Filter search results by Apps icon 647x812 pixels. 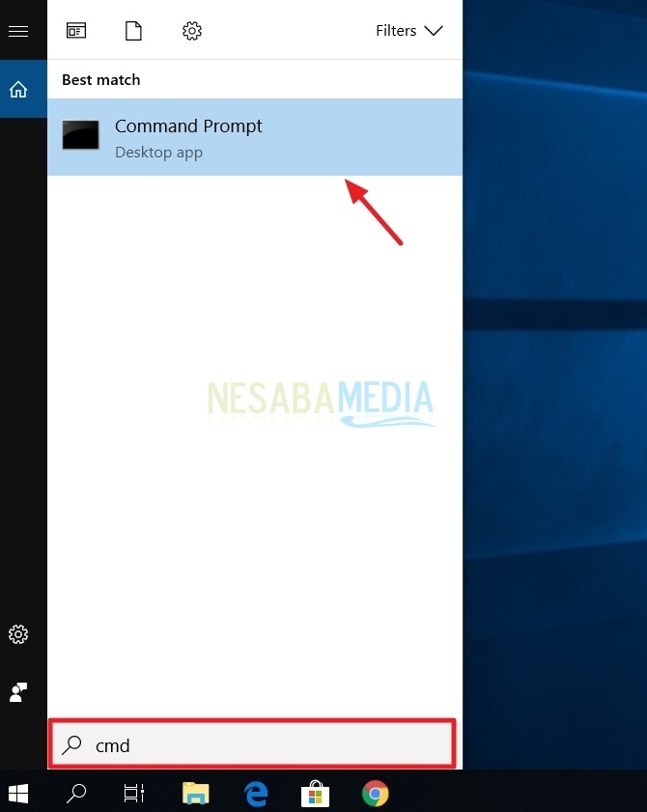[75, 31]
